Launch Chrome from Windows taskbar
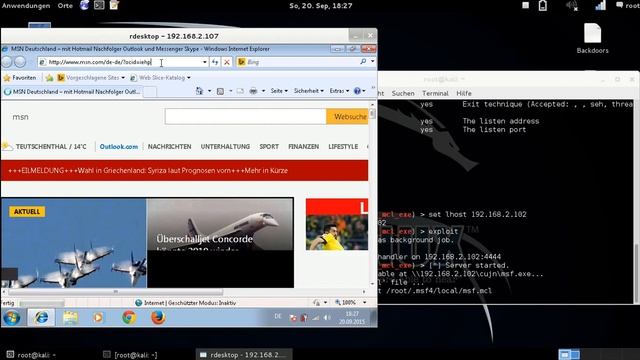The image size is (640, 360). click(x=129, y=318)
